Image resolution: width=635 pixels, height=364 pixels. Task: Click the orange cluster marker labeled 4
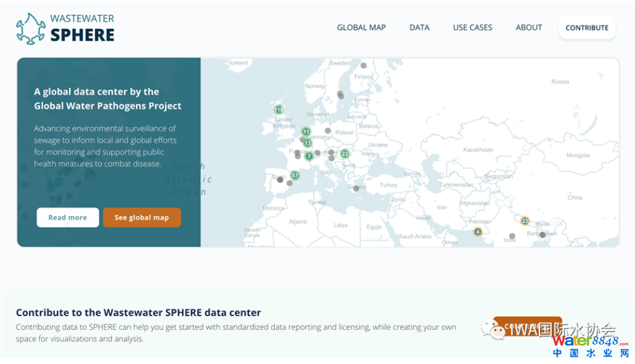(478, 232)
